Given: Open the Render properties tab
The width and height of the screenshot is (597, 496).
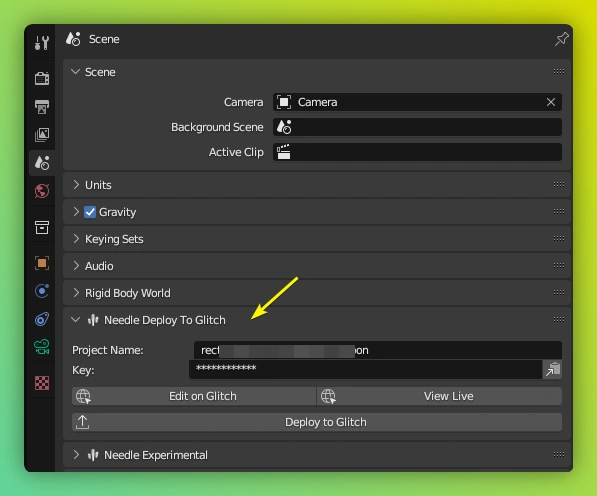Looking at the screenshot, I should 42,78.
